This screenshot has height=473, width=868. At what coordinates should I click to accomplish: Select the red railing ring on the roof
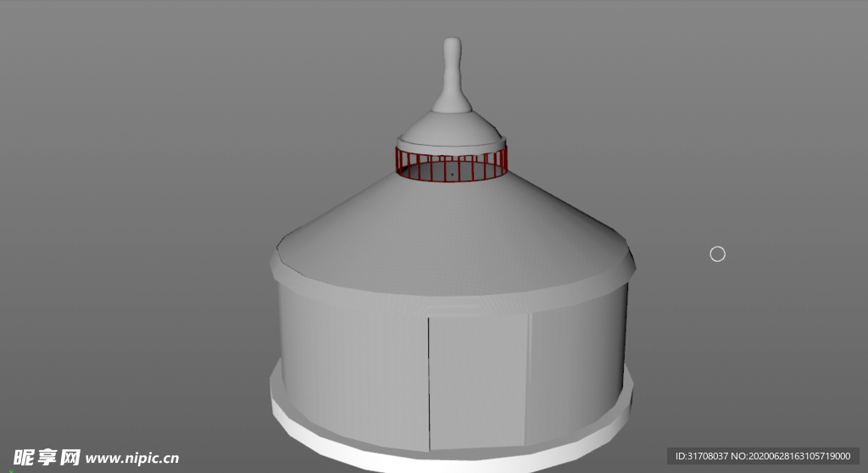pyautogui.click(x=451, y=164)
